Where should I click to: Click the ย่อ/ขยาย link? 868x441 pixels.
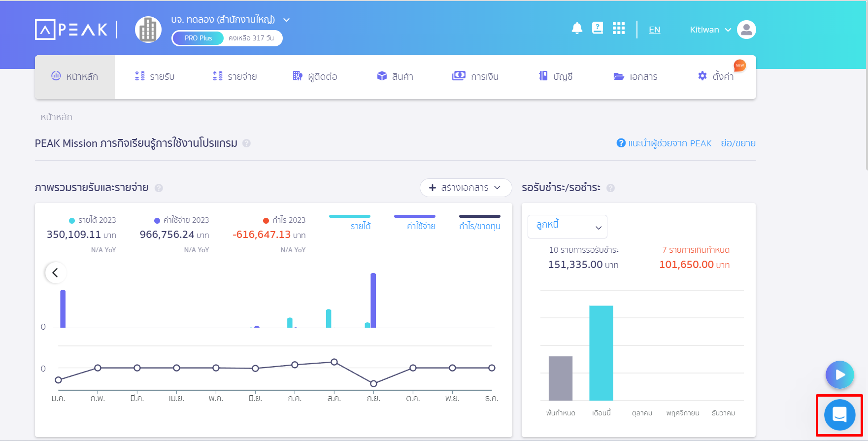[738, 143]
